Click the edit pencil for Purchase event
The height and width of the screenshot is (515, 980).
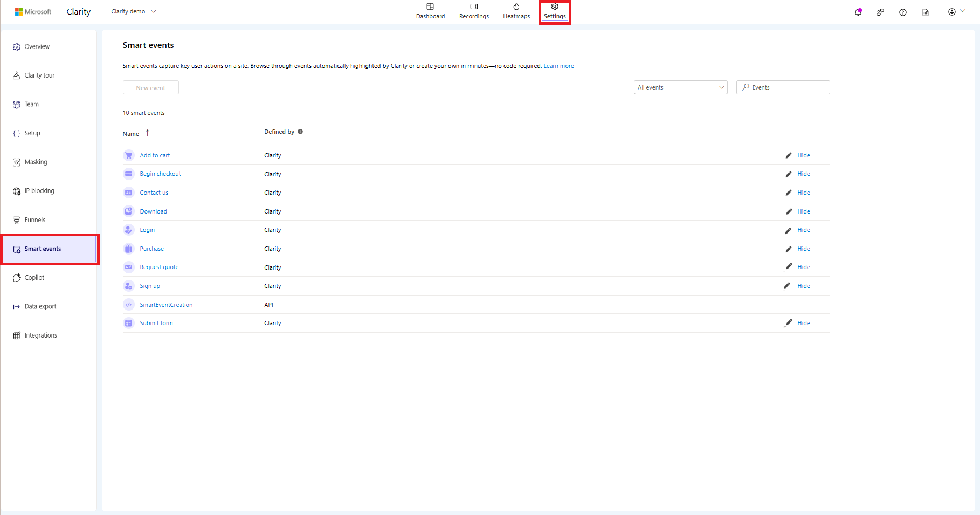(789, 249)
